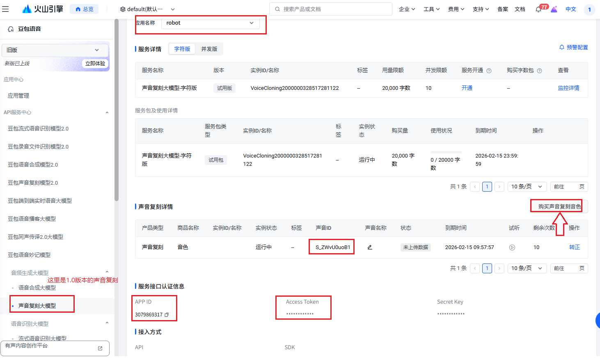The width and height of the screenshot is (600, 364).
Task: Open 豆包端到端实时语音大模型
Action: pyautogui.click(x=40, y=201)
